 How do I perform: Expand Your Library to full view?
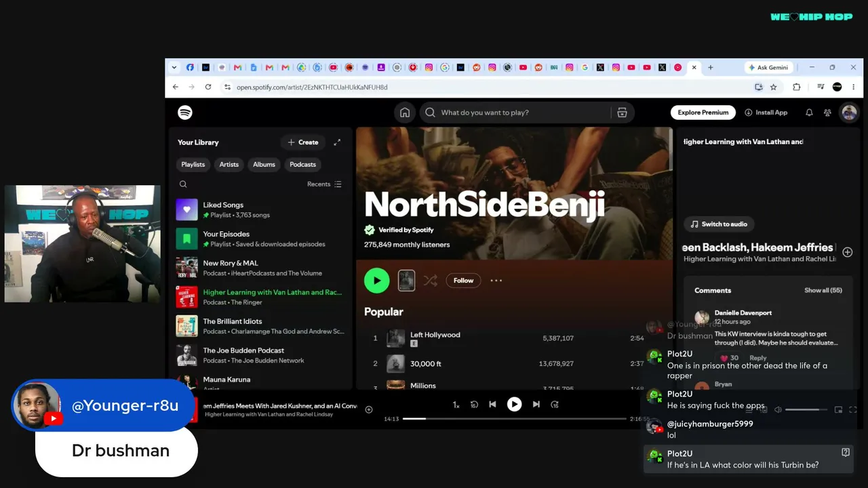coord(337,142)
